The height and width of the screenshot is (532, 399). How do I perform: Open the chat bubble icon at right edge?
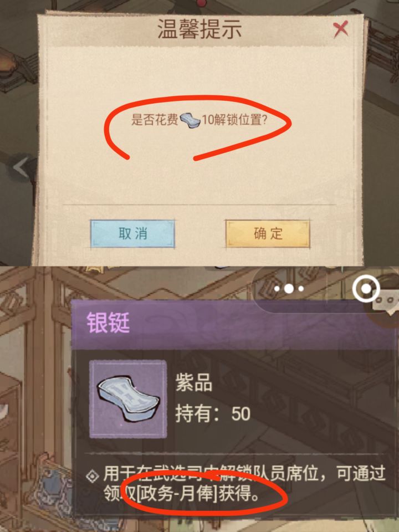386,302
